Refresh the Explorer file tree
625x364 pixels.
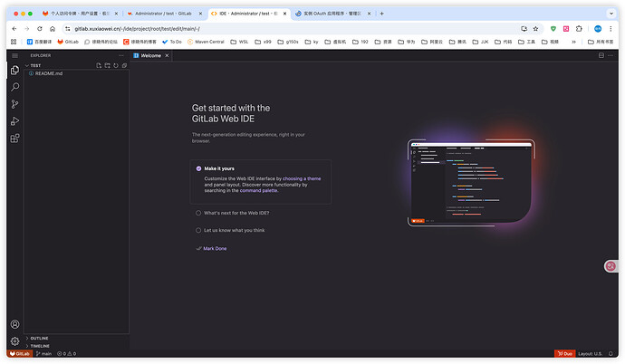point(115,65)
